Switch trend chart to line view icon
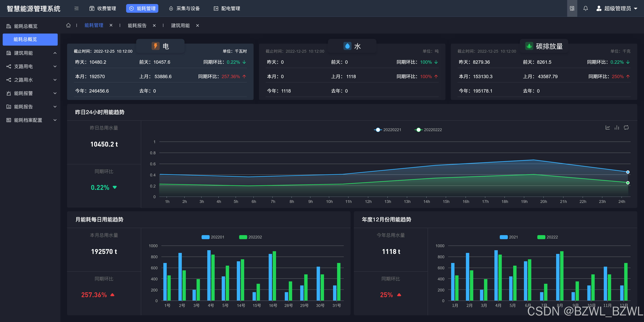The height and width of the screenshot is (322, 644). pos(607,127)
